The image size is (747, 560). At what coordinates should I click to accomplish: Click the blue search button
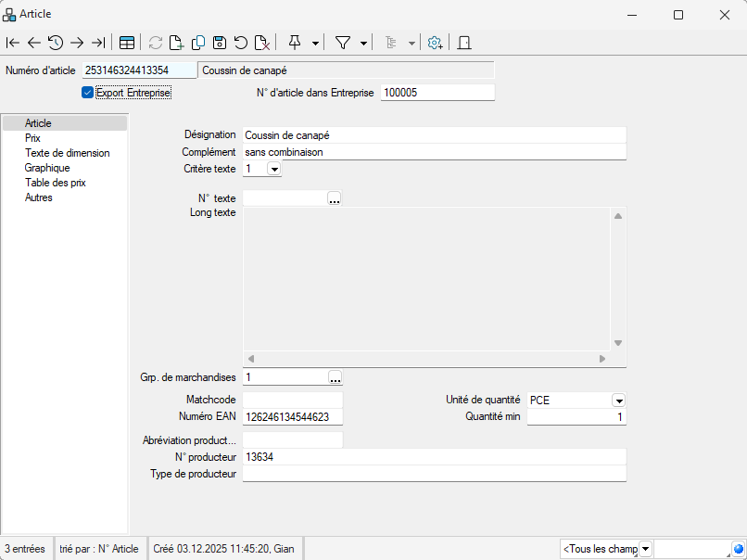[x=738, y=549]
